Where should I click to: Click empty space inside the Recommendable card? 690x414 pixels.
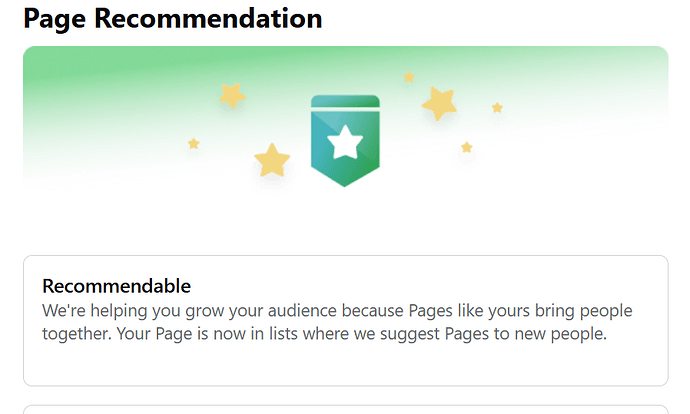[x=345, y=365]
